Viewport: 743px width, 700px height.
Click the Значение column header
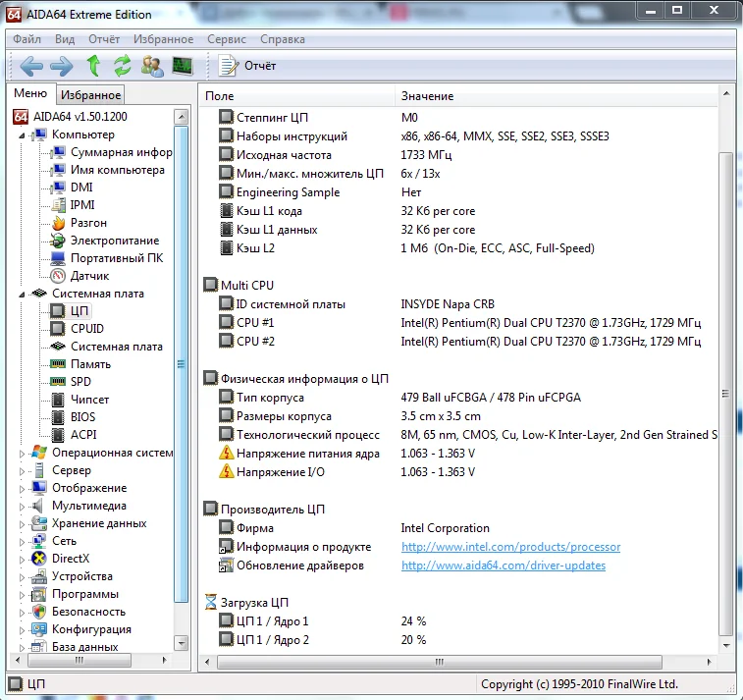tap(427, 96)
